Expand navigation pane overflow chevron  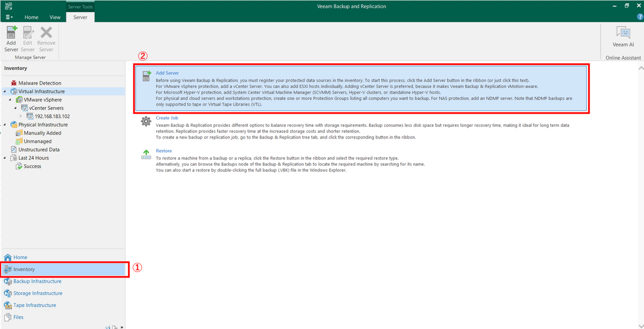(122, 327)
